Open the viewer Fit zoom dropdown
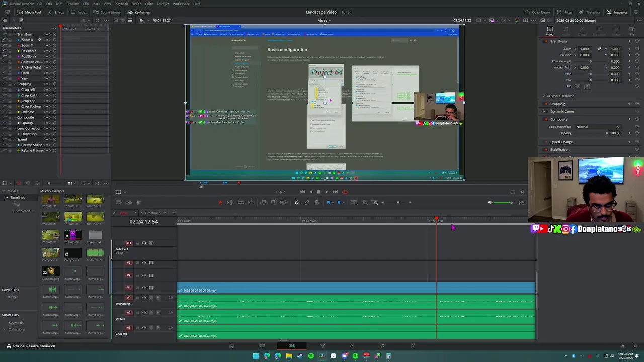The image size is (644, 362). pos(143,20)
